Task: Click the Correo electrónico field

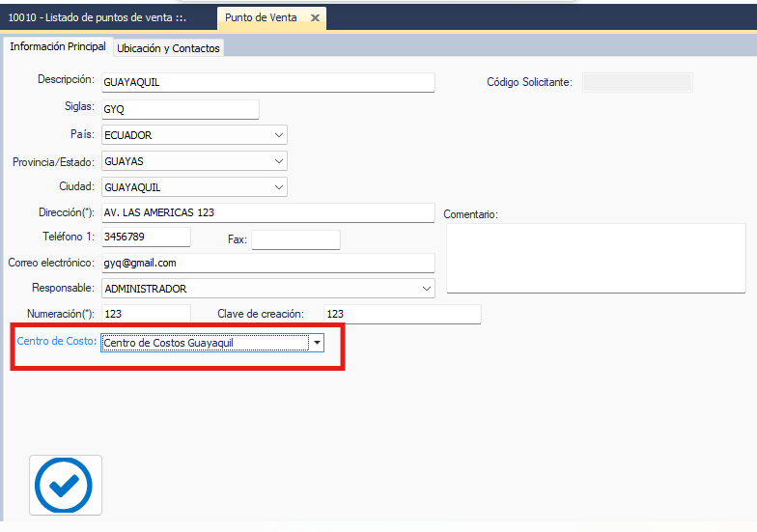Action: [x=267, y=263]
